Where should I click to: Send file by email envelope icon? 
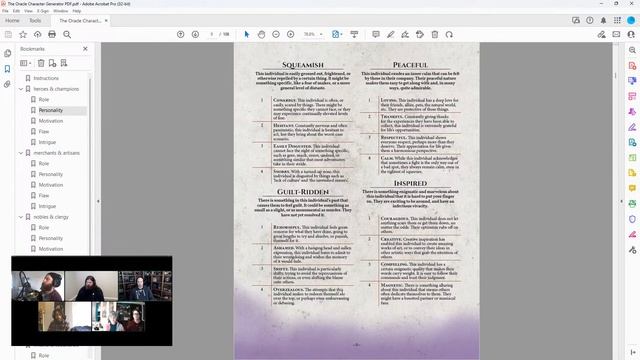click(x=616, y=34)
